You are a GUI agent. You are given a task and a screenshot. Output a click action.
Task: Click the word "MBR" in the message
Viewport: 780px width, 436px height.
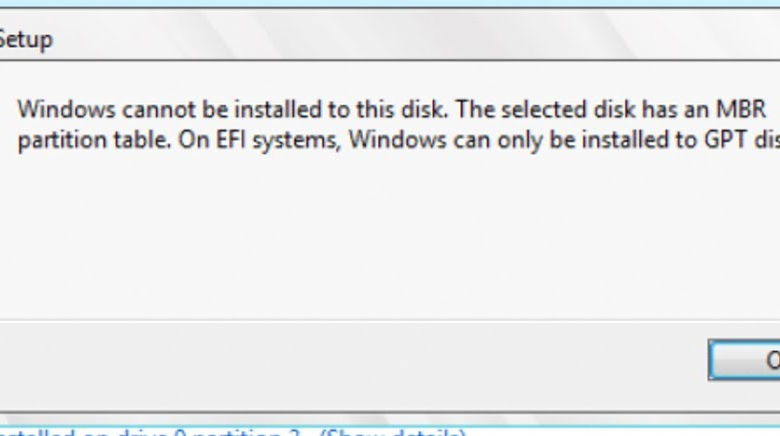click(738, 109)
